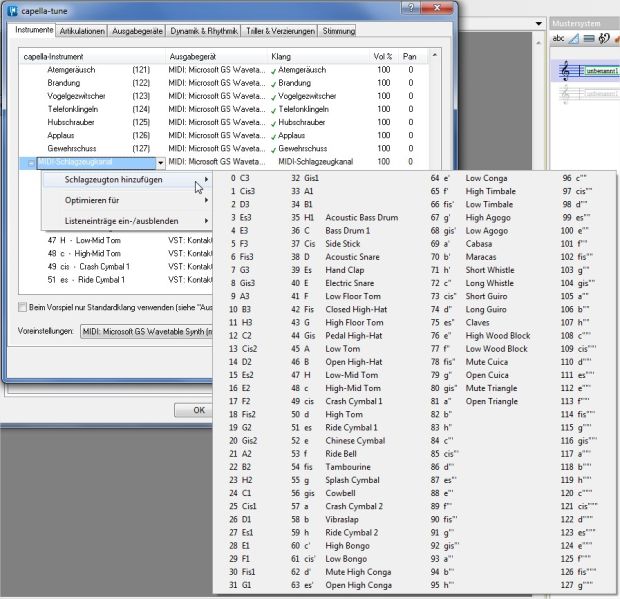Collapse the MIDI-Schlagzeugkanal tree node

[x=31, y=162]
